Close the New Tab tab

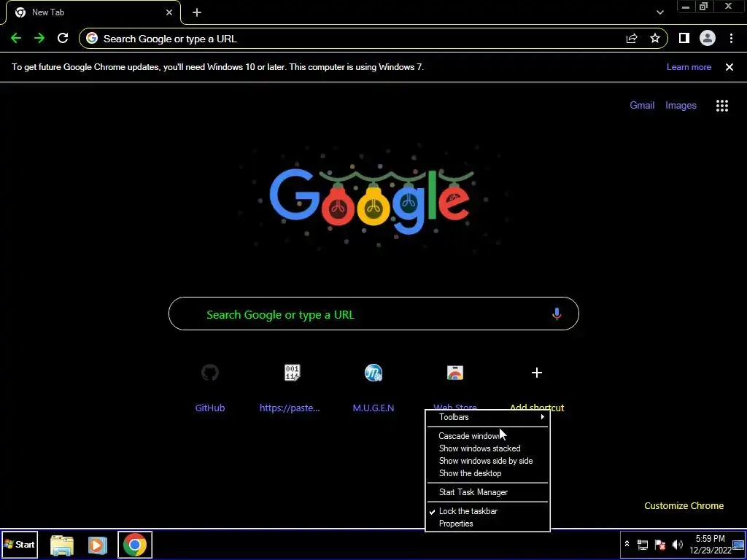pos(169,13)
